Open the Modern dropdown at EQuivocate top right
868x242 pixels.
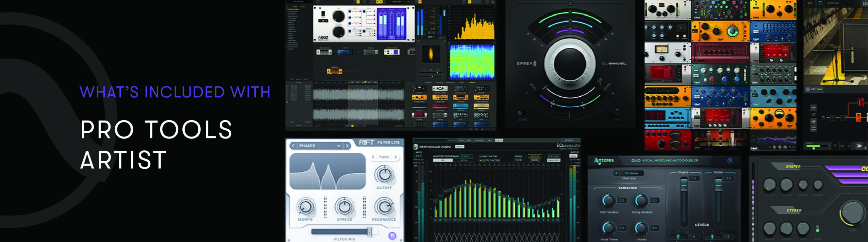(570, 140)
